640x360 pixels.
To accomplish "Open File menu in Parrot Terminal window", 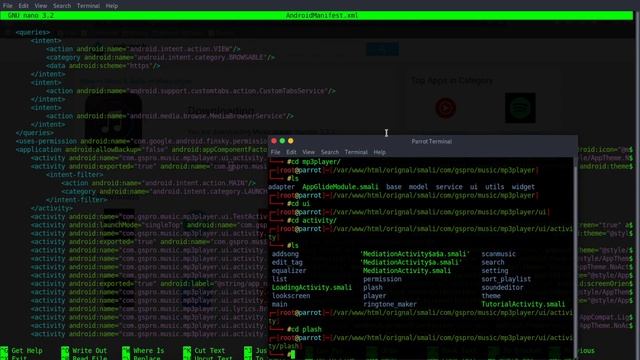I will tap(276, 152).
